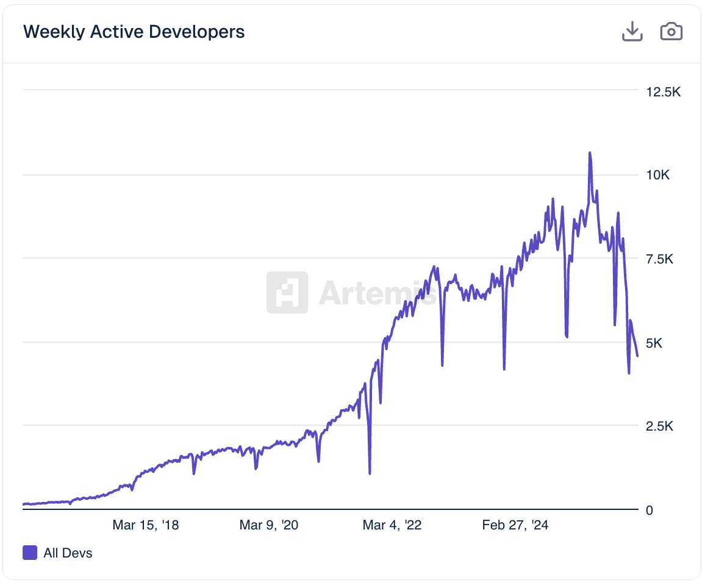
Task: Select the 5K y-axis label
Action: pyautogui.click(x=654, y=343)
